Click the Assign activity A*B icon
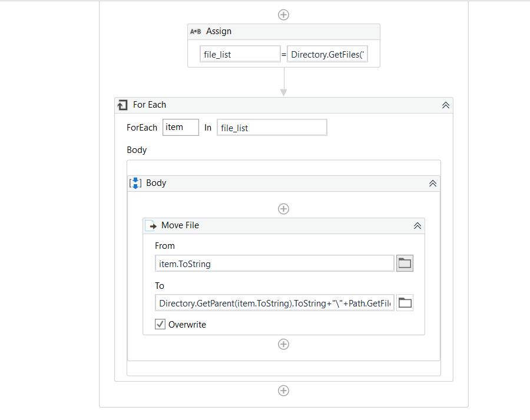 pyautogui.click(x=196, y=32)
